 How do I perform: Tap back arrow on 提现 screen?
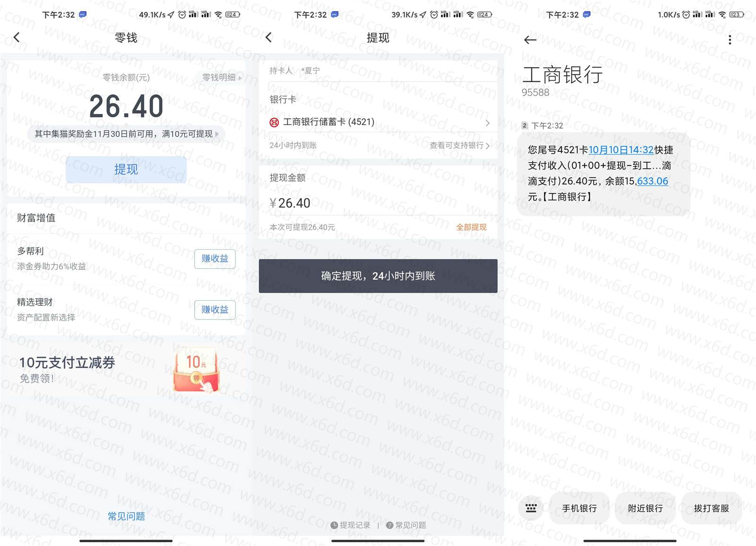click(x=269, y=37)
